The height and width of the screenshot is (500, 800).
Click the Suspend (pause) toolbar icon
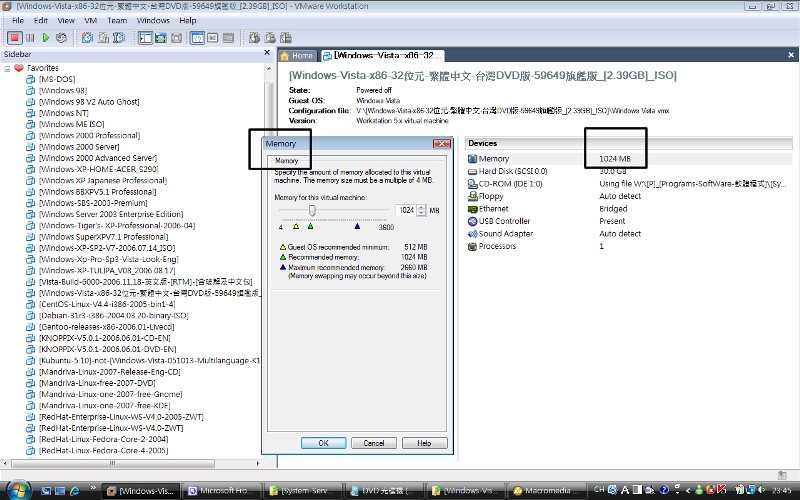click(30, 38)
